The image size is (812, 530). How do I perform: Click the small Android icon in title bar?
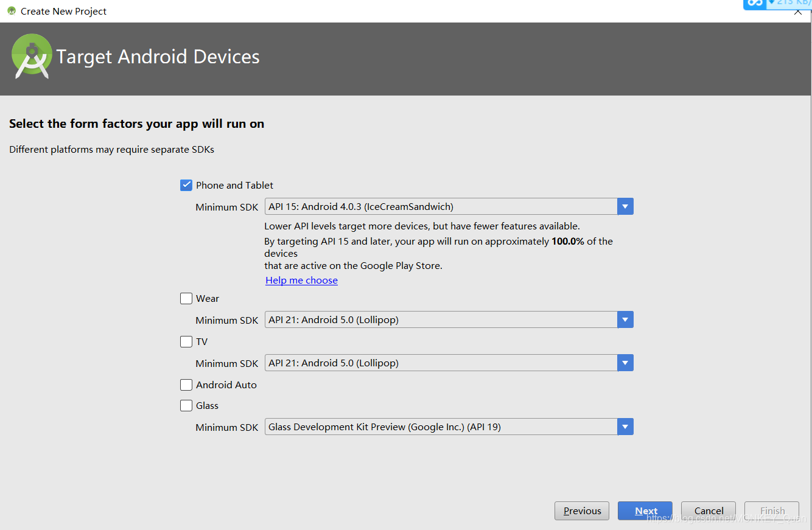12,11
